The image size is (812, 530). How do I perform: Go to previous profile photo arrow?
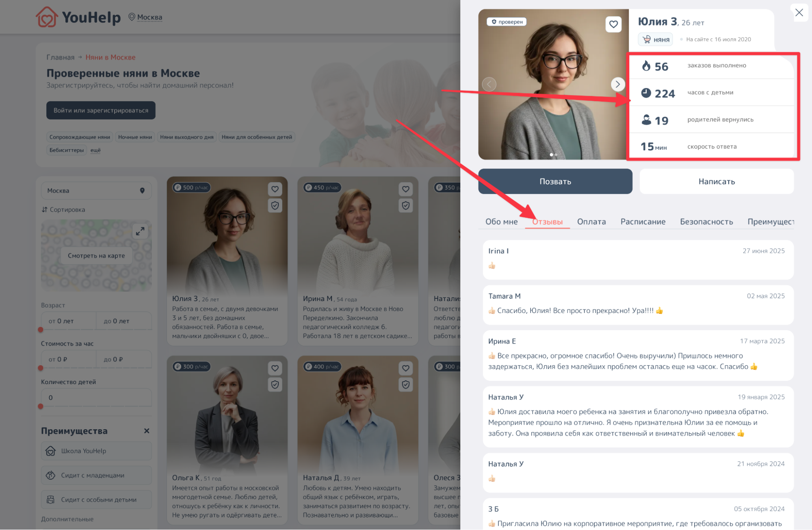click(489, 84)
